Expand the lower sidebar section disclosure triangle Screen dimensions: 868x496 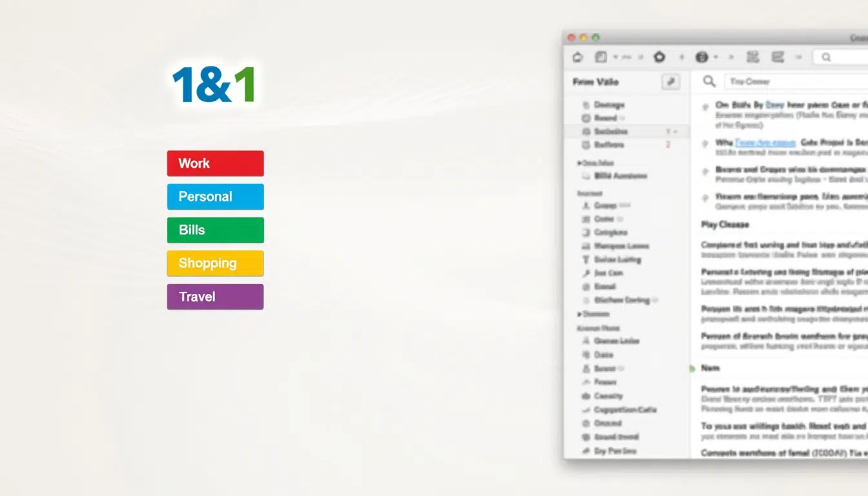pos(579,315)
